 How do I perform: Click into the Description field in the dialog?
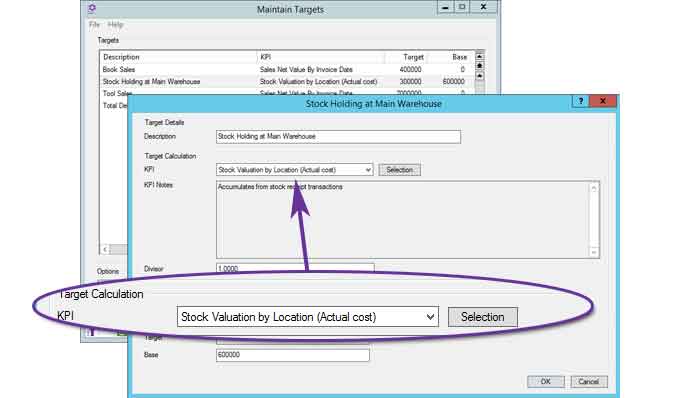coord(338,137)
